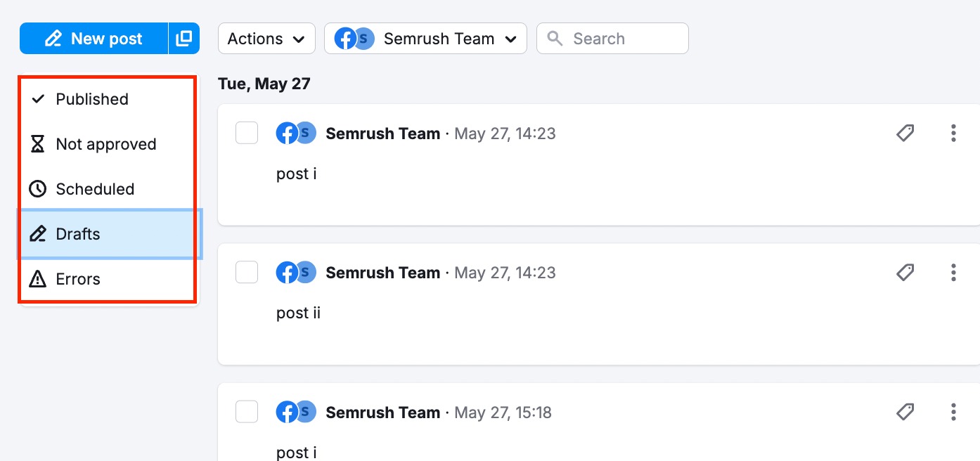
Task: Switch to the Published posts list
Action: pos(92,99)
